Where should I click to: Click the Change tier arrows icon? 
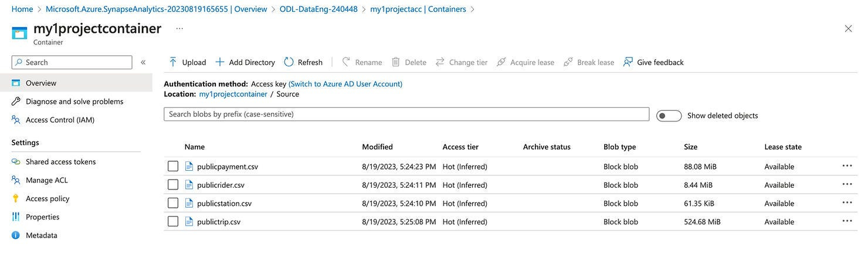click(x=440, y=62)
